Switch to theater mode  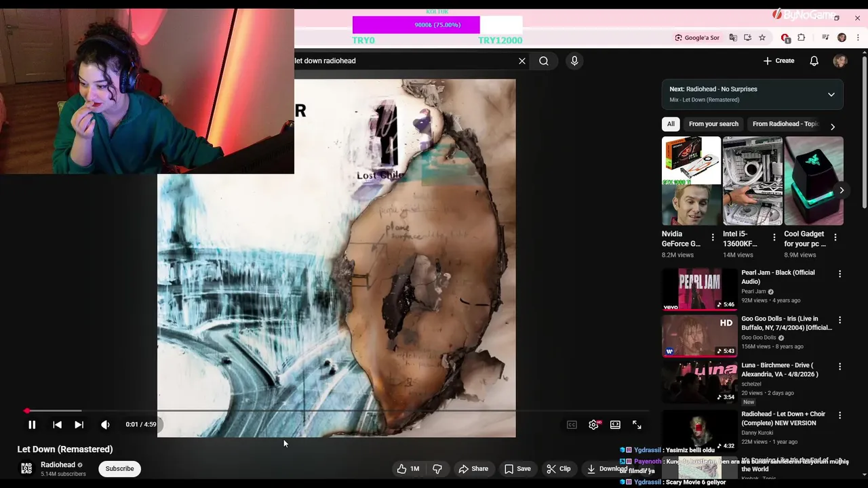click(x=615, y=425)
